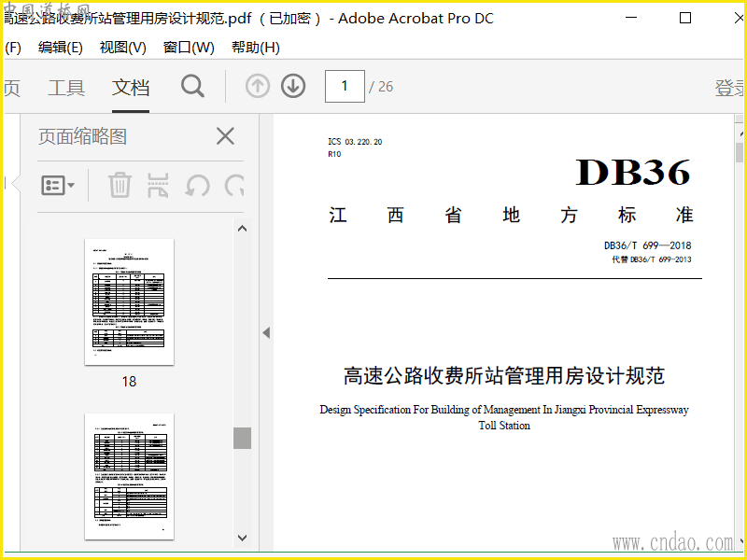Open the 窗口(W) menu
Screen dimensions: 747x560
[189, 48]
